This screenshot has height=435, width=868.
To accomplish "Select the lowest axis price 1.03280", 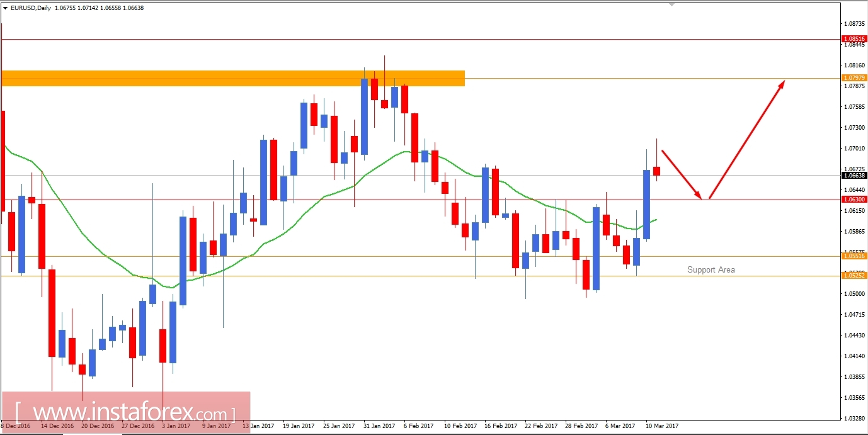I will tap(854, 417).
